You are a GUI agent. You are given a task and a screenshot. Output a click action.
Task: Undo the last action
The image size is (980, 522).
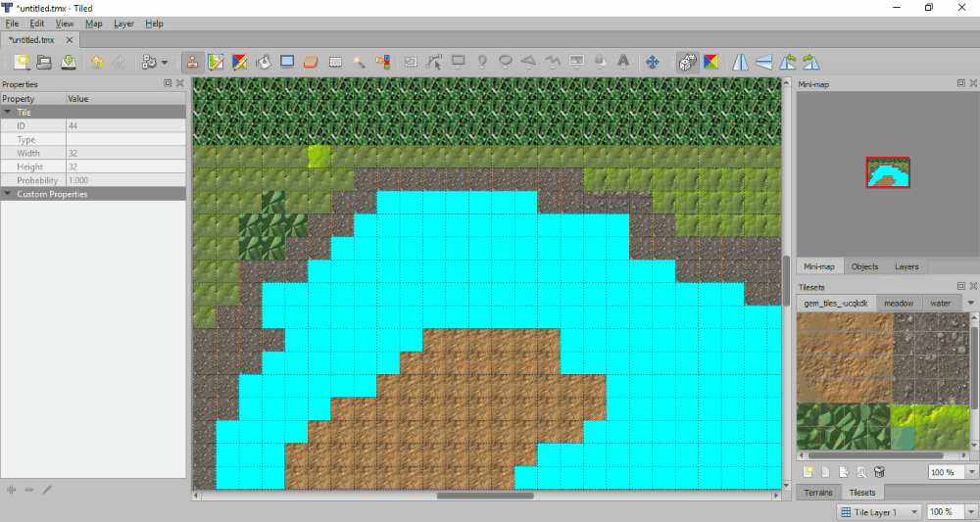pos(97,62)
